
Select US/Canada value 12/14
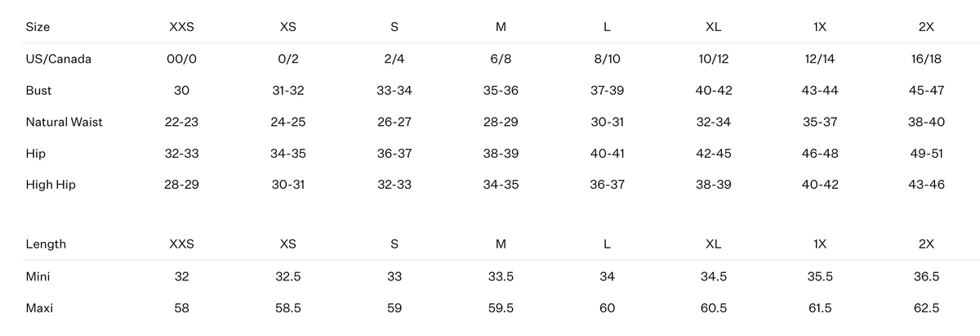820,59
